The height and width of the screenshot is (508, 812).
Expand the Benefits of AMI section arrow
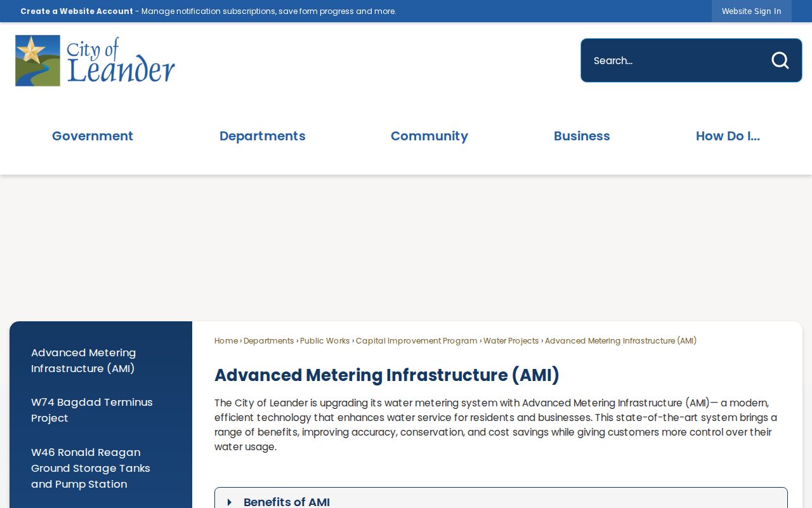coord(230,502)
